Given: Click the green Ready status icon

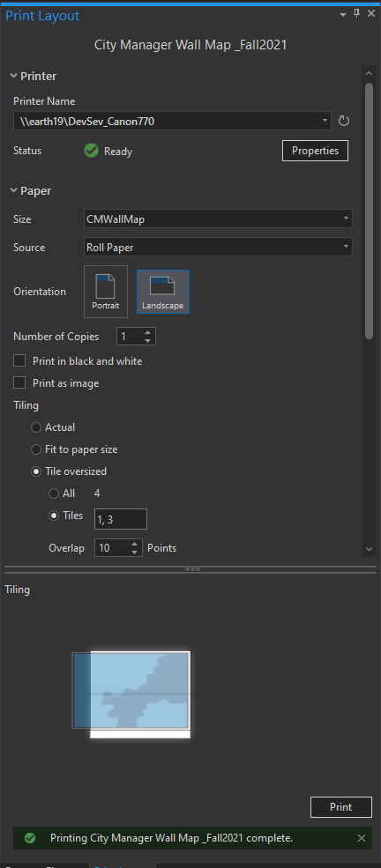Looking at the screenshot, I should pos(92,151).
